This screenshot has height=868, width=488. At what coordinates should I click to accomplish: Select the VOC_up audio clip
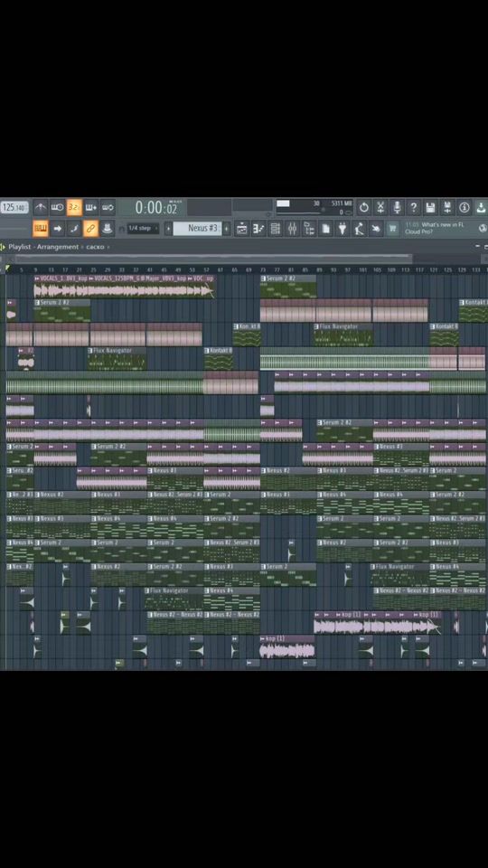201,288
